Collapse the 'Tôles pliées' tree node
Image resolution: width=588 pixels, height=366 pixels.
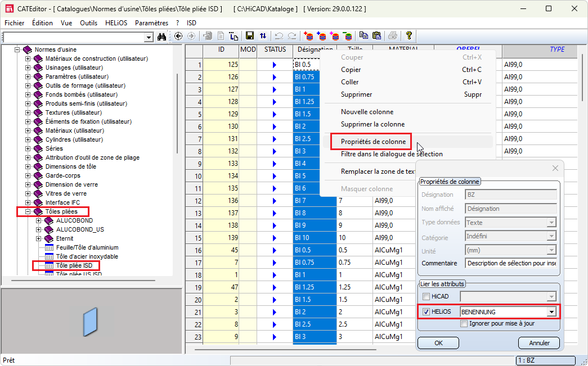(x=28, y=212)
